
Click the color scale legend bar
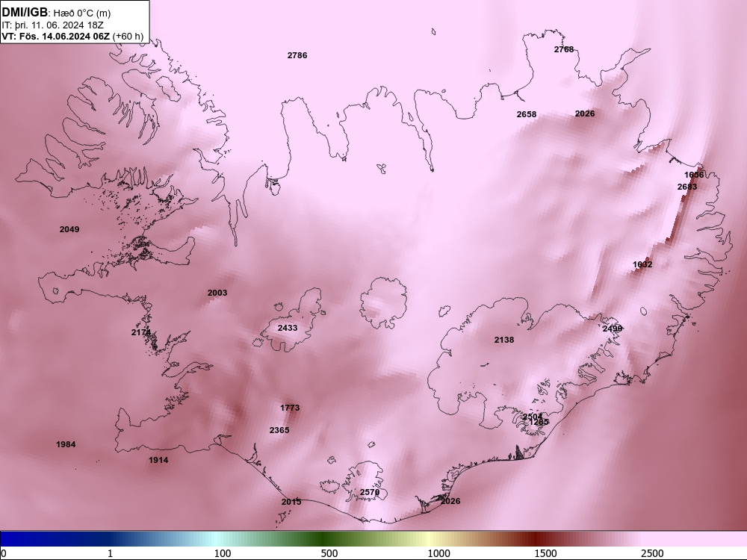click(x=373, y=539)
